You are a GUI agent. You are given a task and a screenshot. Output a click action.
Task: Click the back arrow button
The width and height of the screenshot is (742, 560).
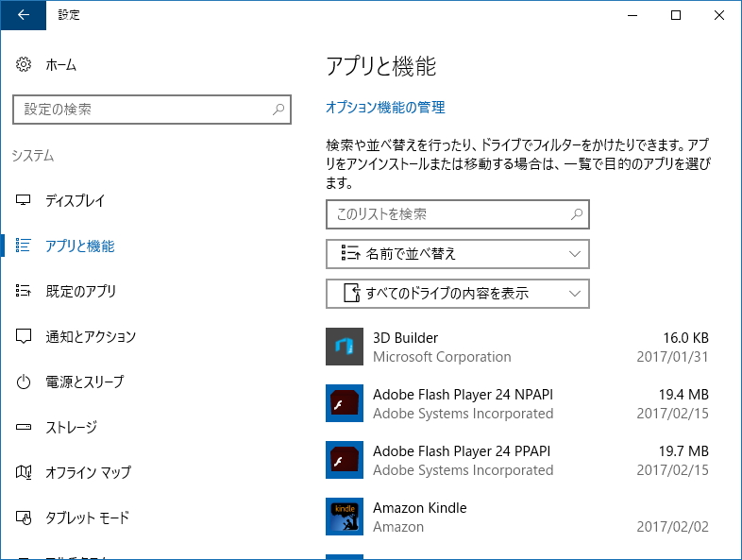(24, 15)
